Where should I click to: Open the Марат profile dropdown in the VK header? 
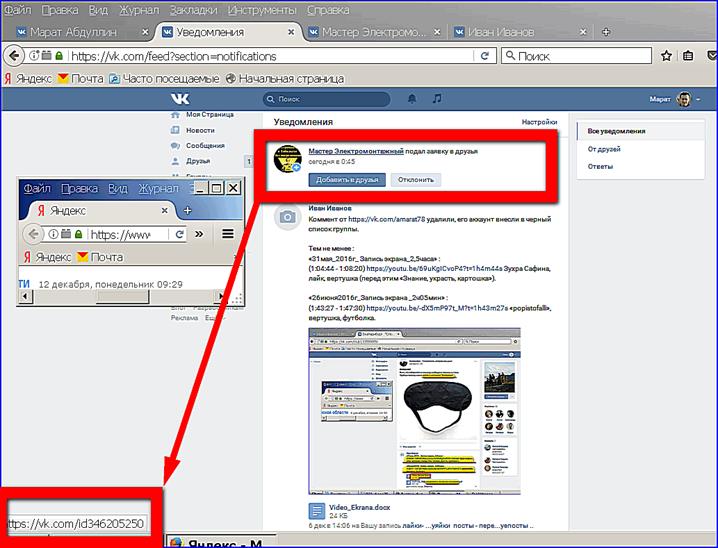(x=671, y=99)
